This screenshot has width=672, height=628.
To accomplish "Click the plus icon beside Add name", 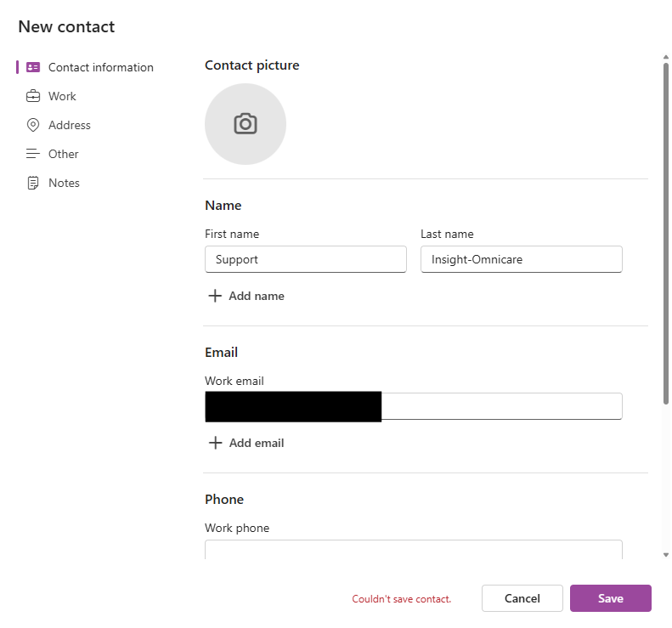I will tap(215, 296).
